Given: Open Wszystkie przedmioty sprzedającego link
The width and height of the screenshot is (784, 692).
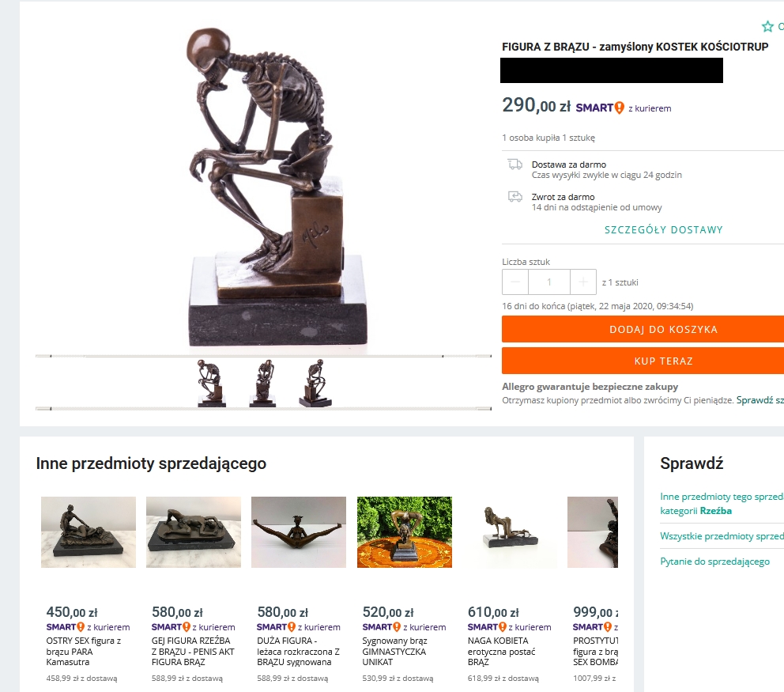Looking at the screenshot, I should tap(722, 536).
